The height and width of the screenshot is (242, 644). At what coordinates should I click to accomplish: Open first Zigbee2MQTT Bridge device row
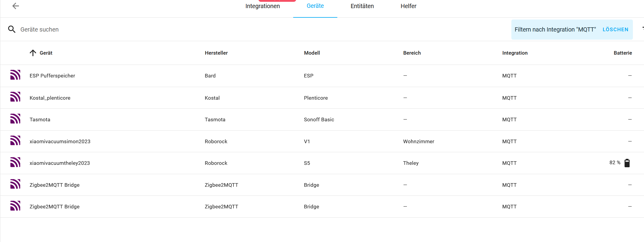click(322, 185)
